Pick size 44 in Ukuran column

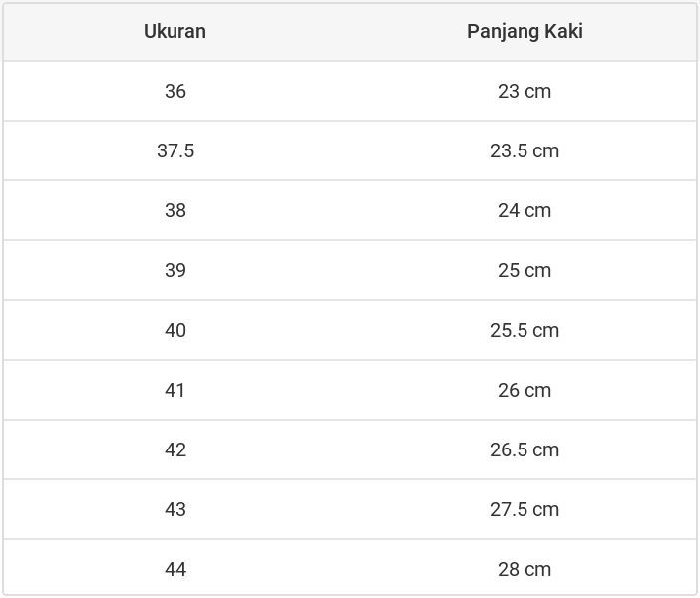point(175,569)
